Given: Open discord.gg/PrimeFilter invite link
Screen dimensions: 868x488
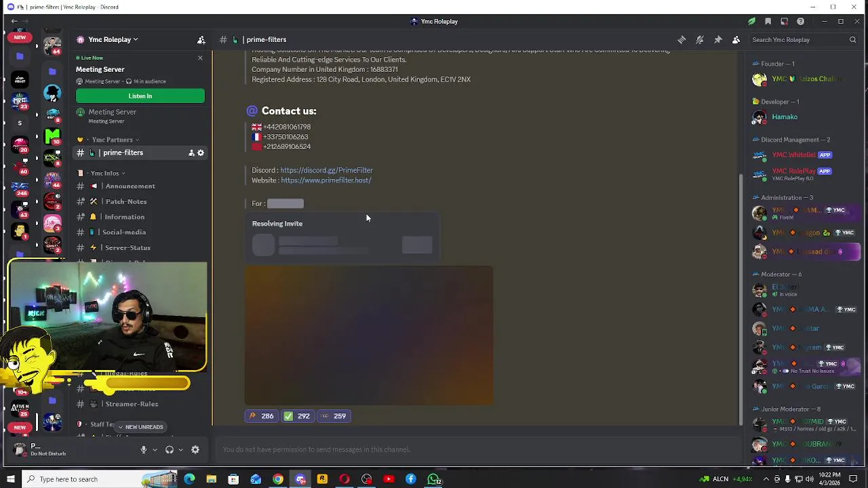Looking at the screenshot, I should 326,170.
